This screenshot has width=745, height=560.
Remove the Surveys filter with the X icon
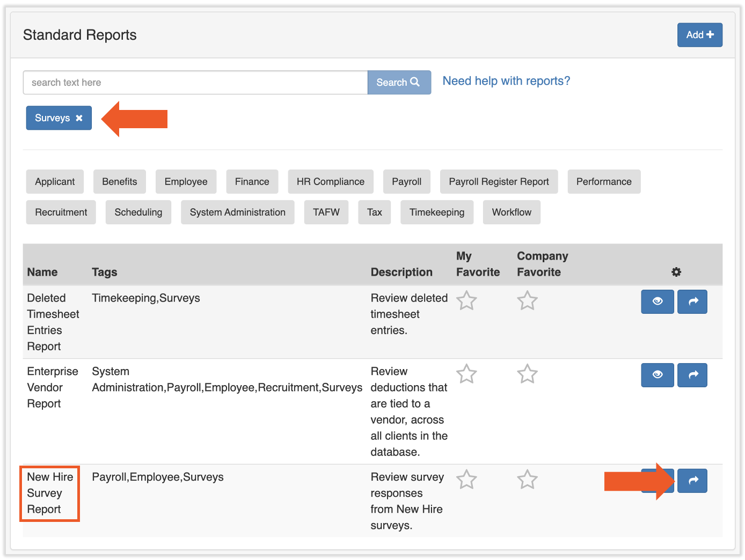tap(79, 117)
